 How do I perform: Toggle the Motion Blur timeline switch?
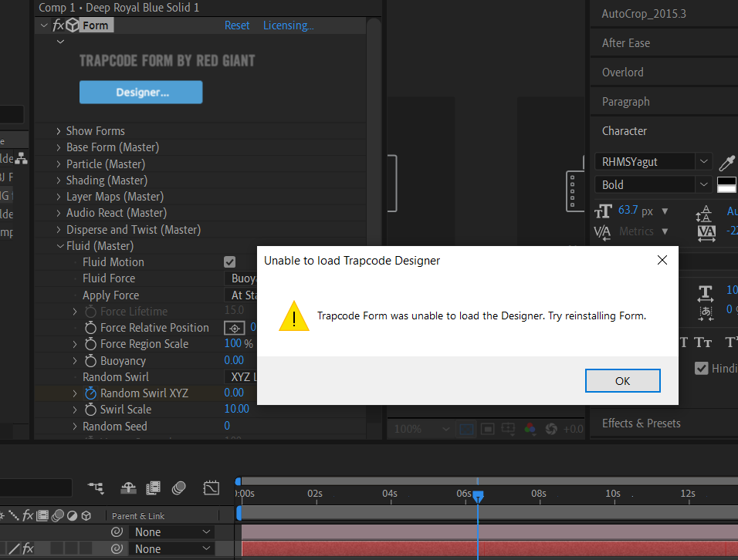click(179, 487)
